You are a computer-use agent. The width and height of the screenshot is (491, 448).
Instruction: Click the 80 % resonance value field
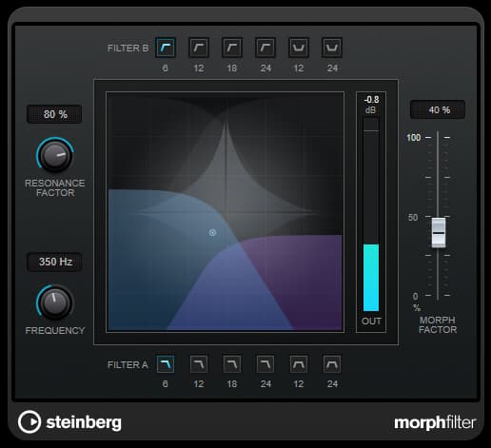(54, 114)
